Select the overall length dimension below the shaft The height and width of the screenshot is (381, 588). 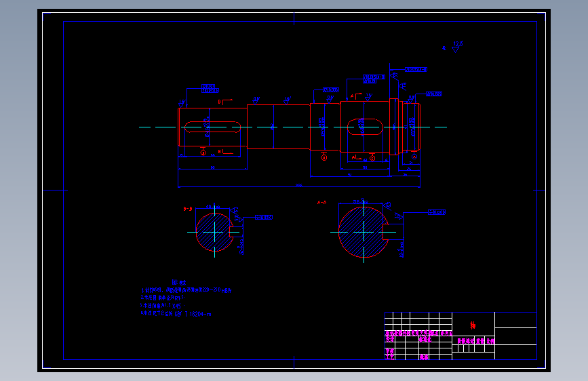click(x=299, y=185)
